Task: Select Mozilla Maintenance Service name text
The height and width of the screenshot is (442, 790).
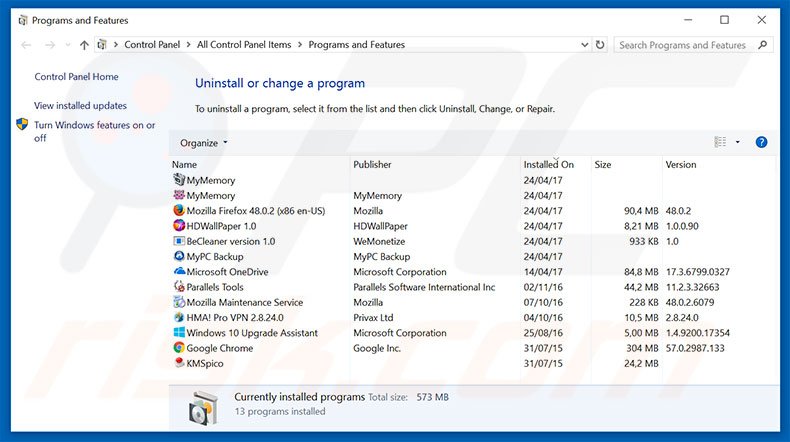Action: click(x=245, y=302)
